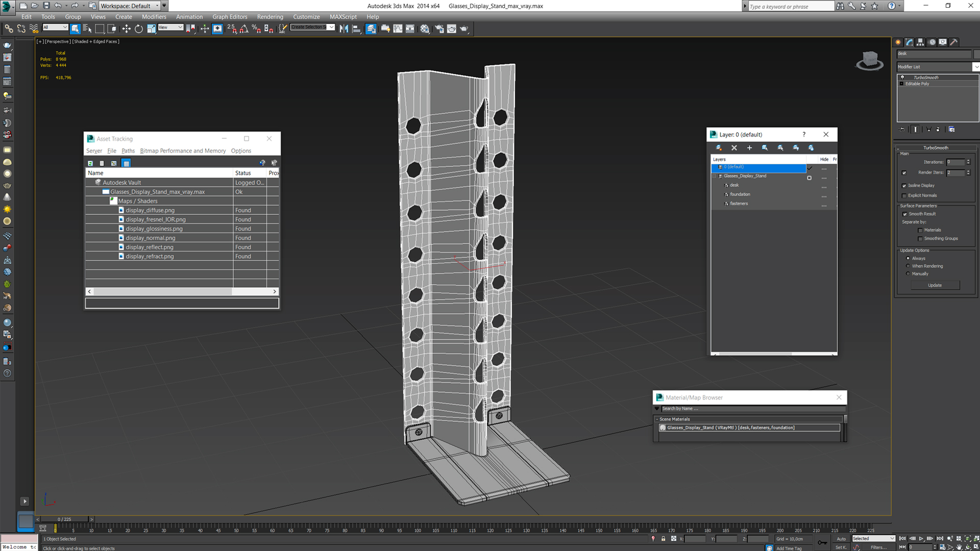Open reference coordinate View dropdown
This screenshot has width=980, height=551.
coord(170,27)
